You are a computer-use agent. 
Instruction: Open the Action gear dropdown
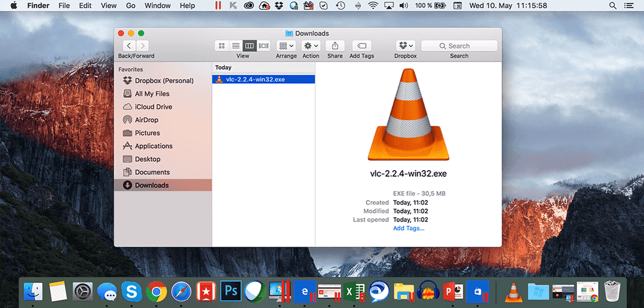pos(311,46)
